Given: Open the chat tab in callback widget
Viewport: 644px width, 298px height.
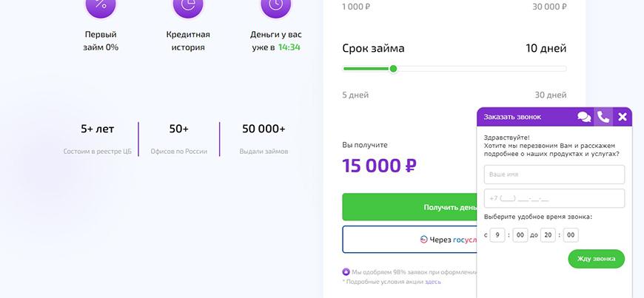Looking at the screenshot, I should 584,117.
